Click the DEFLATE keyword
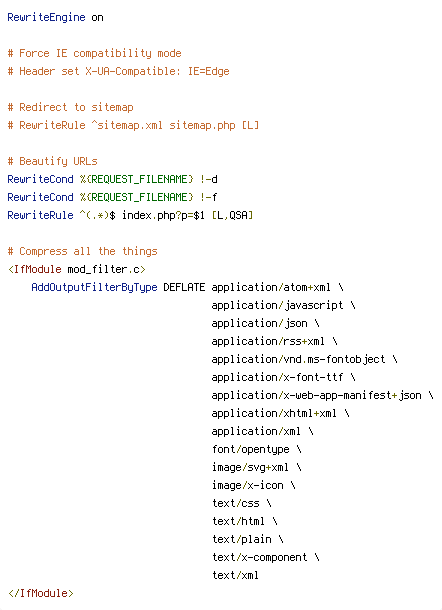This screenshot has width=442, height=610. click(184, 287)
